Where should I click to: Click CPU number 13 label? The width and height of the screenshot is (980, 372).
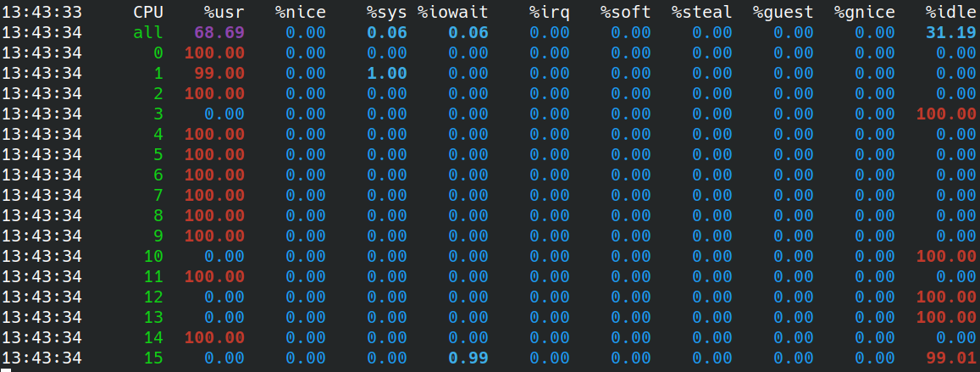(154, 317)
